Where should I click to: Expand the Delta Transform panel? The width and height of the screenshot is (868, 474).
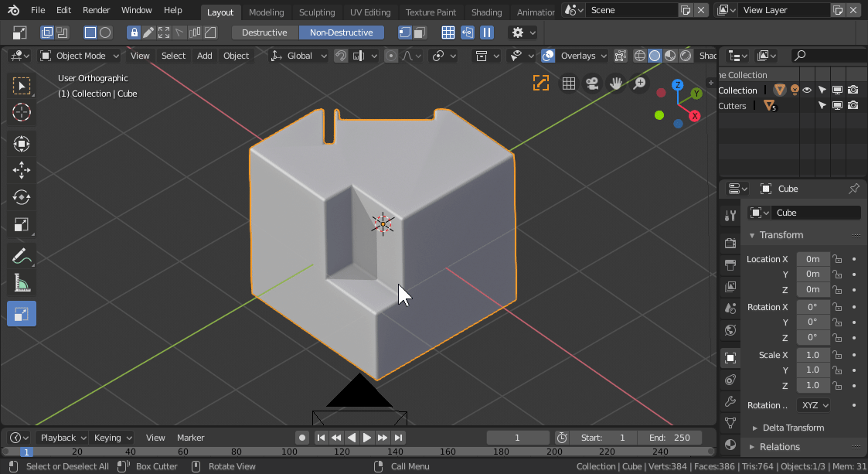click(x=793, y=428)
